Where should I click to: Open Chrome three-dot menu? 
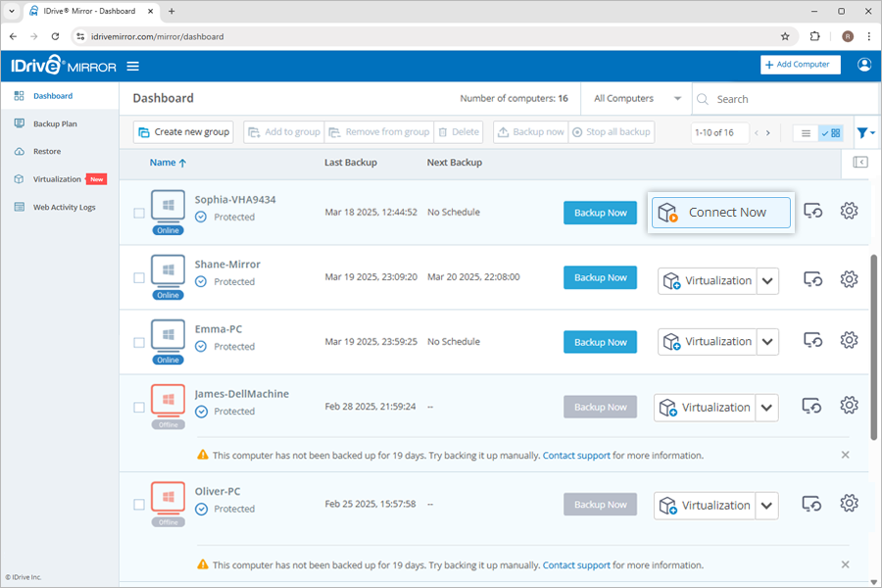(x=869, y=36)
